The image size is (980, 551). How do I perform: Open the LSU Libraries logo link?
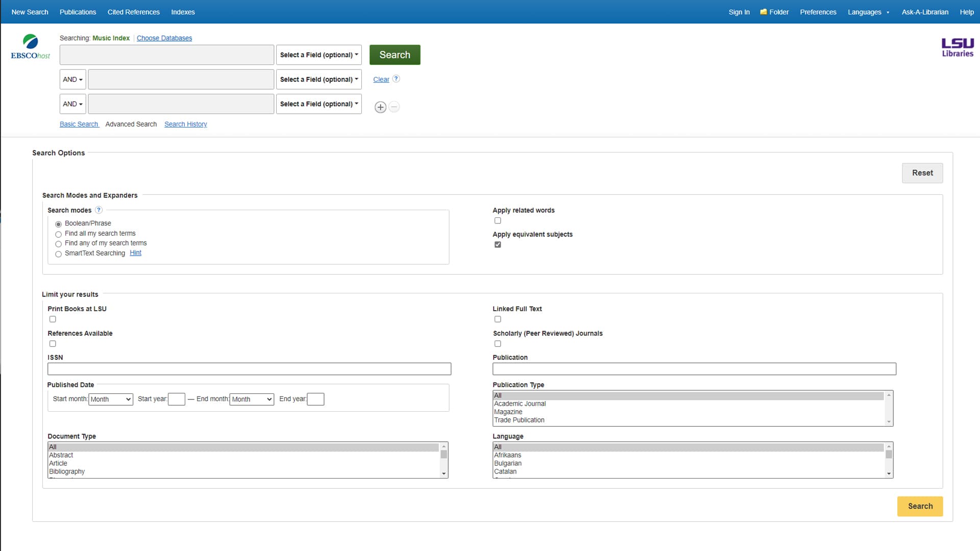coord(958,47)
